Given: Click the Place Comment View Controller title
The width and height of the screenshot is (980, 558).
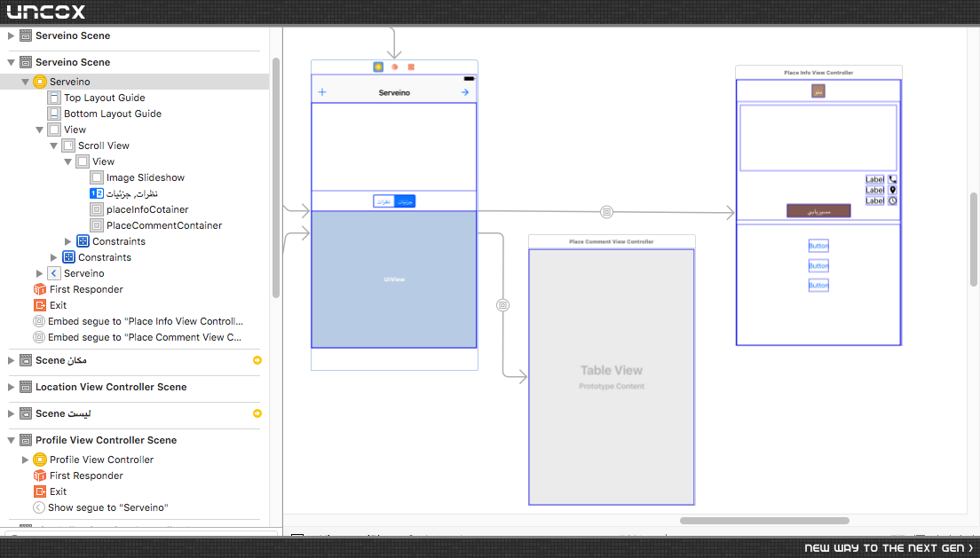Looking at the screenshot, I should pyautogui.click(x=612, y=241).
